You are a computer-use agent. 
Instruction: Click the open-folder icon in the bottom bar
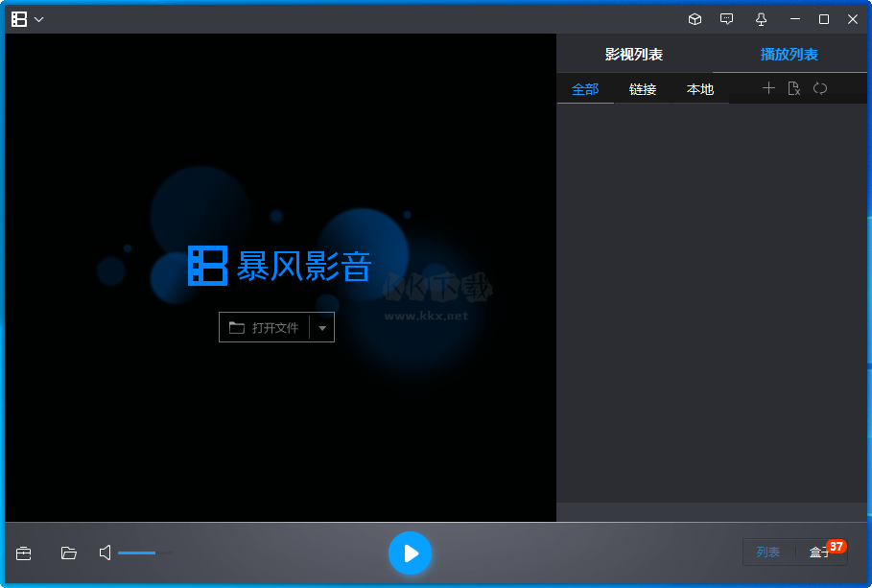click(x=68, y=553)
